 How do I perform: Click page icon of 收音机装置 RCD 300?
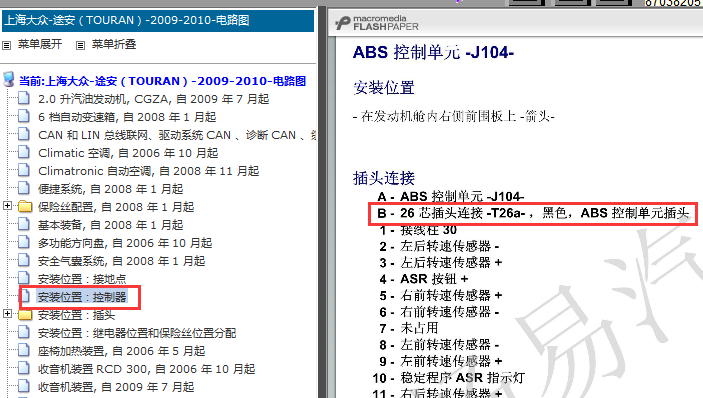pos(24,368)
